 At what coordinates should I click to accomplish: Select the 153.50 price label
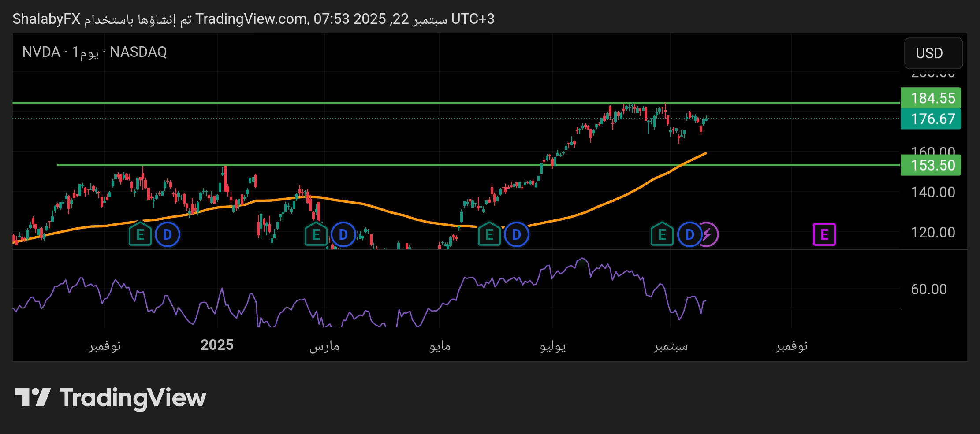(x=931, y=165)
